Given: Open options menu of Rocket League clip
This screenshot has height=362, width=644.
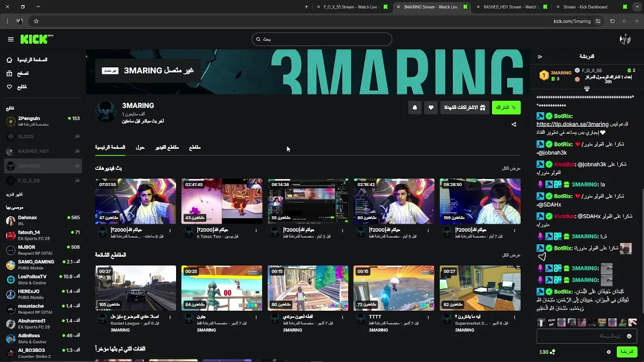Looking at the screenshot, I should coord(170,318).
